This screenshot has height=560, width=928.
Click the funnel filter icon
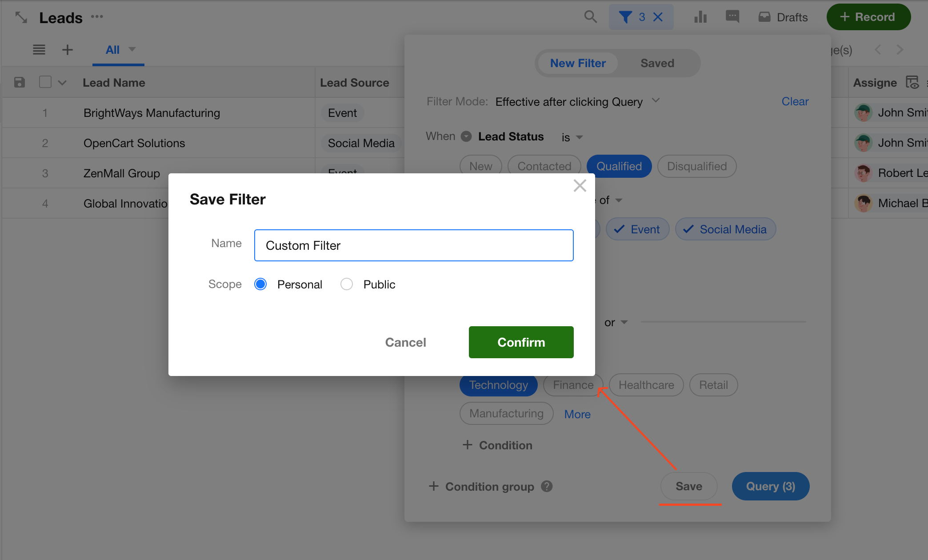pos(625,17)
